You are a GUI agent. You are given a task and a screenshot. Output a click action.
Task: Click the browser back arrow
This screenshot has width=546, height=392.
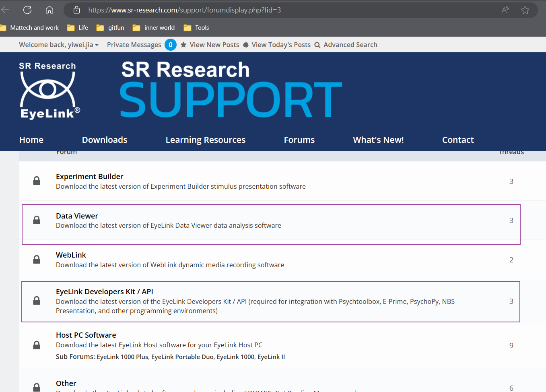(x=5, y=10)
